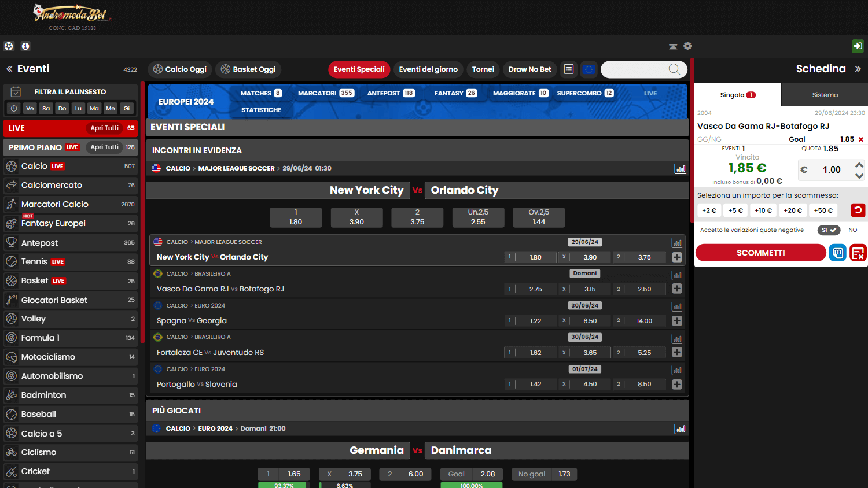Image resolution: width=868 pixels, height=488 pixels.
Task: Expand more markets for Portogallo Slovenia row
Action: pos(677,385)
